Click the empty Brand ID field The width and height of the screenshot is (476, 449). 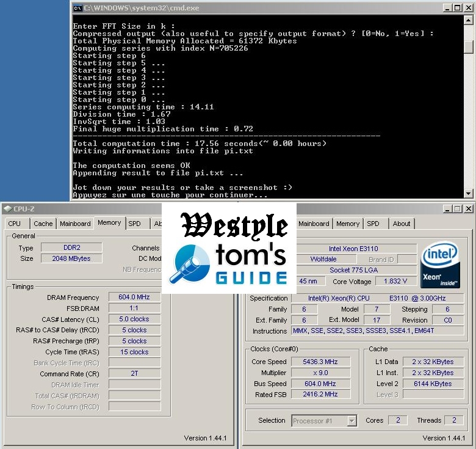(x=407, y=260)
